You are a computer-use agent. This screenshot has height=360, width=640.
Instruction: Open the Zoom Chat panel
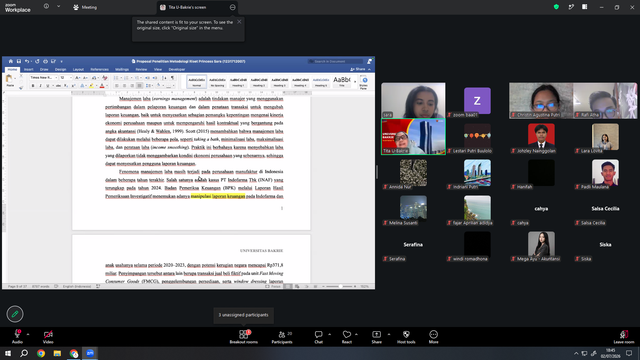tap(318, 336)
